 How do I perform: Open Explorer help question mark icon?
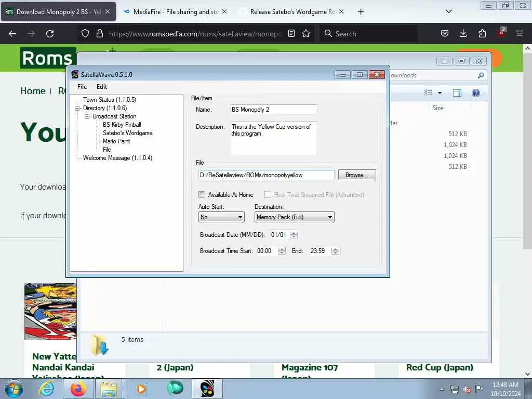click(476, 93)
